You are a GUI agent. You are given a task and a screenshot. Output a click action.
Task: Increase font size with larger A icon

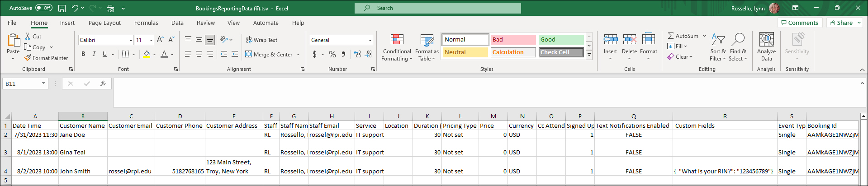click(160, 40)
